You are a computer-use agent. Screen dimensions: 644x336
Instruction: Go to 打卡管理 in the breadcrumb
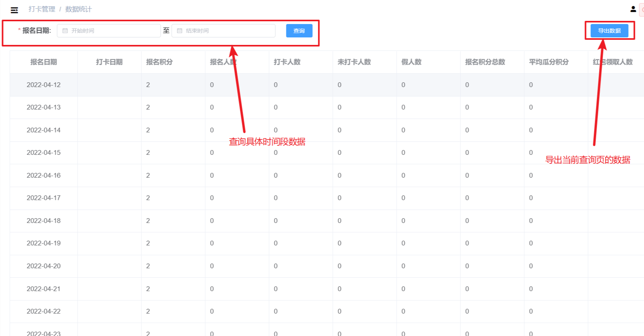[42, 9]
